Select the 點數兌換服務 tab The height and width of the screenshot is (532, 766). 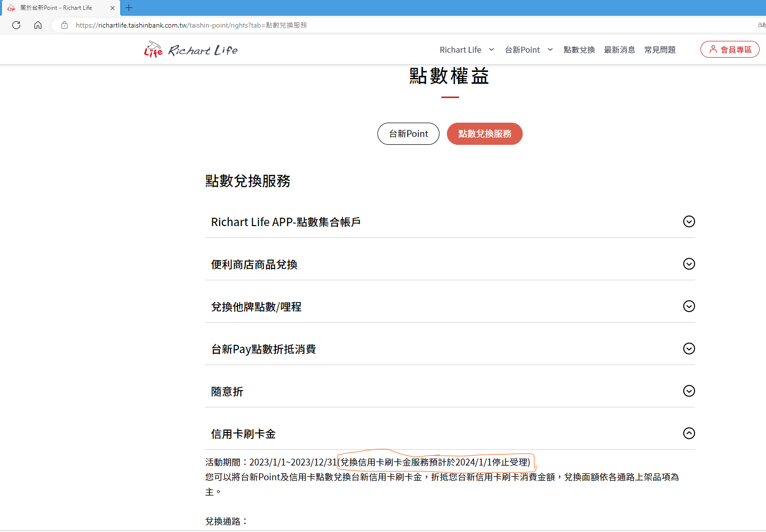point(484,133)
